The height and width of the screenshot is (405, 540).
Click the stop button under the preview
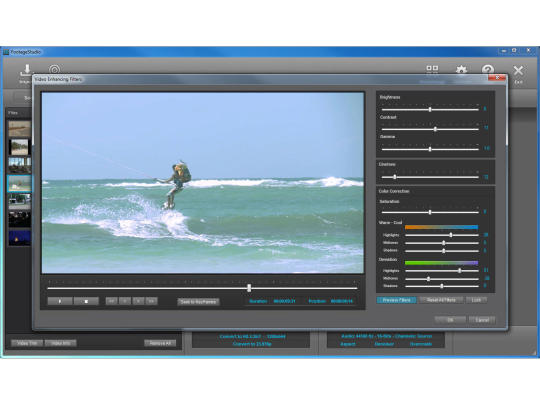point(86,301)
